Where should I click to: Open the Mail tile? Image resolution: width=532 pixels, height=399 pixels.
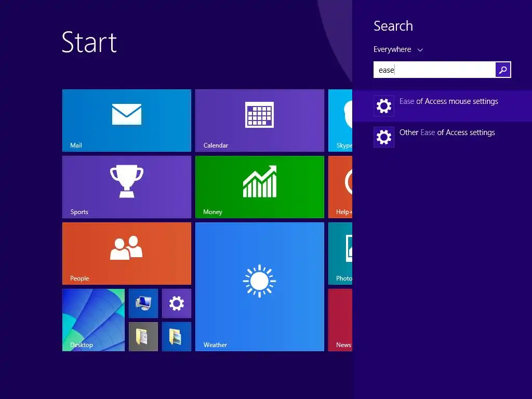point(127,121)
